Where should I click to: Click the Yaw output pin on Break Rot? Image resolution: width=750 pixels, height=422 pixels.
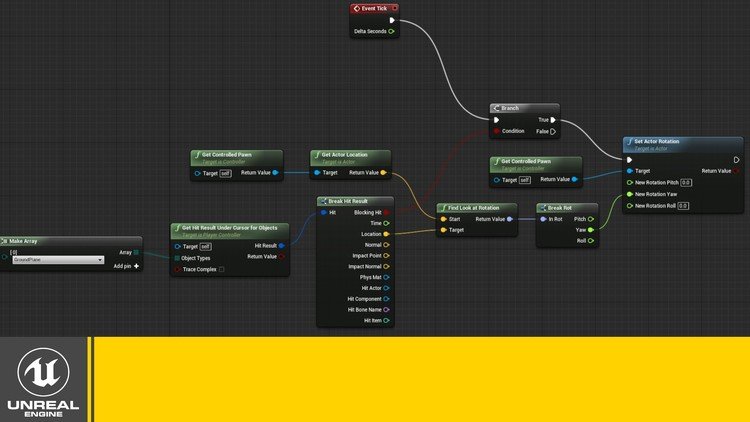pyautogui.click(x=591, y=230)
